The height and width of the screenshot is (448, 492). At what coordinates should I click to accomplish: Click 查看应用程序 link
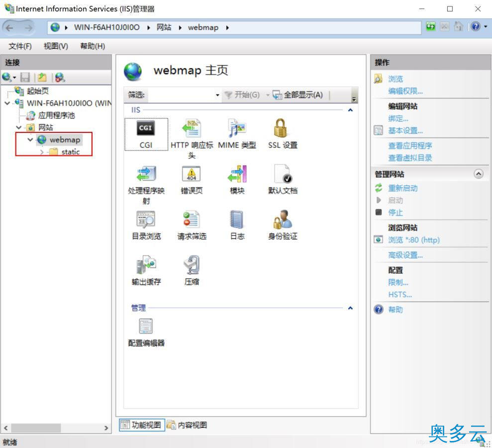[410, 146]
